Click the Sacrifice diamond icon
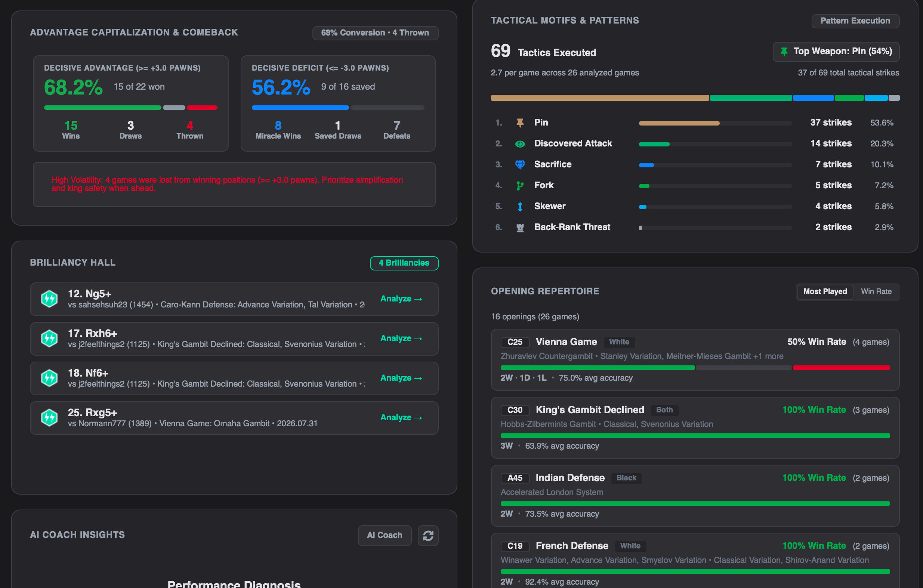 (x=520, y=164)
